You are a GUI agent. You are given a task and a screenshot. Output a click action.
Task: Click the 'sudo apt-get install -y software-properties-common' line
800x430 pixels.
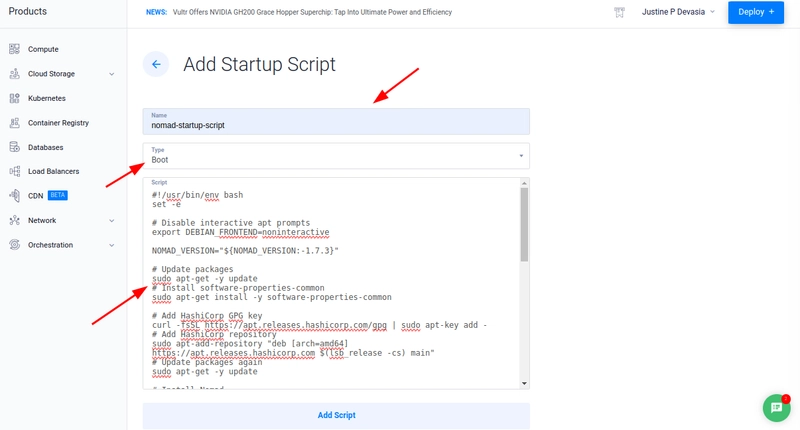pos(271,297)
